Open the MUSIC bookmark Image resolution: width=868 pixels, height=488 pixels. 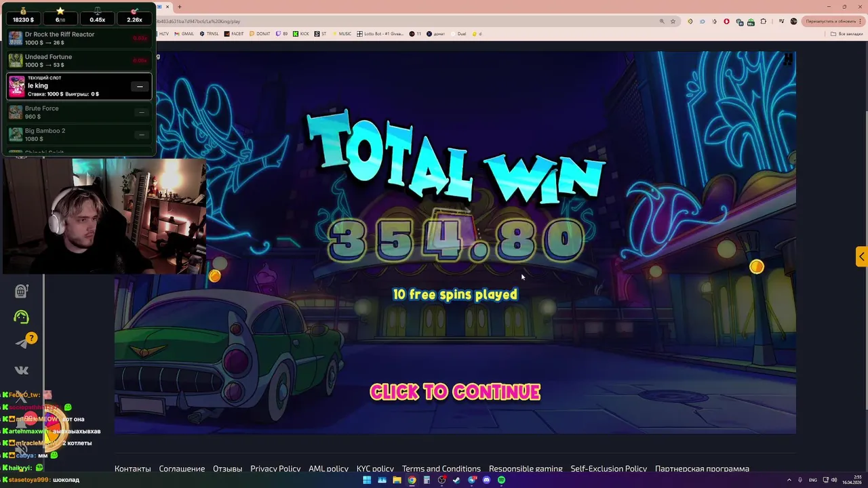(x=342, y=33)
